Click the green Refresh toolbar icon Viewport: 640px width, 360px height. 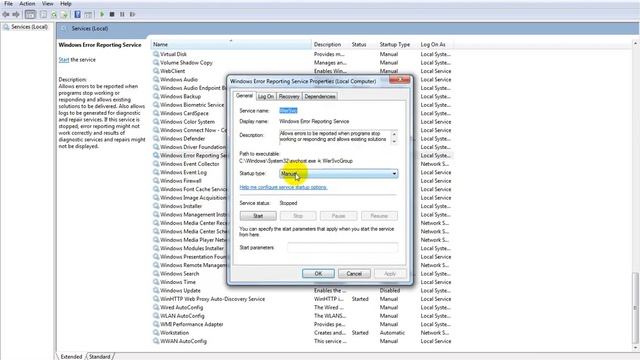(x=53, y=14)
